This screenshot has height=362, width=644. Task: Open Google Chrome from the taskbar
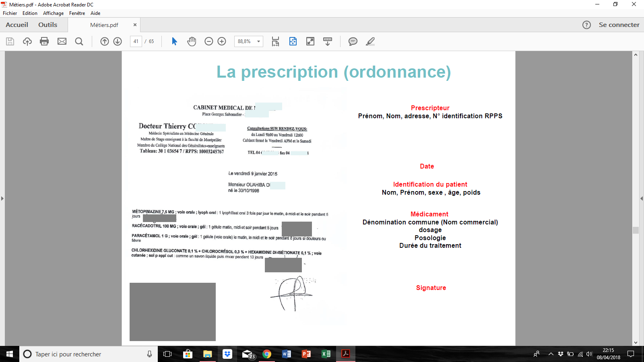pos(266,354)
